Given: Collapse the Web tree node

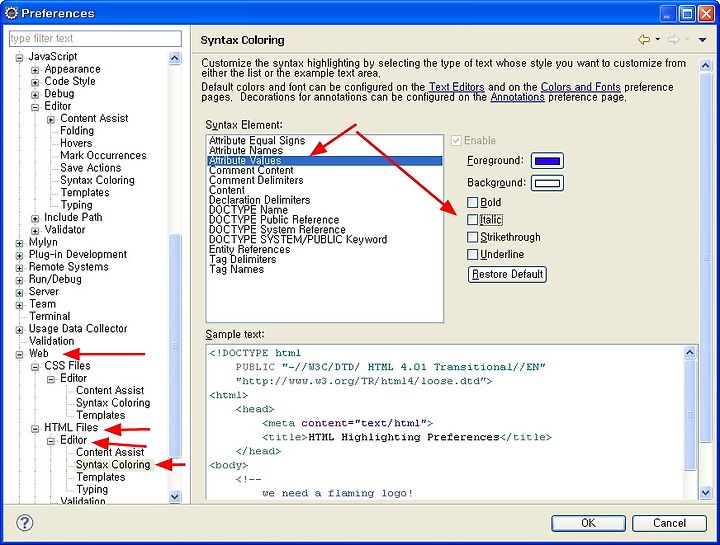Looking at the screenshot, I should point(19,355).
